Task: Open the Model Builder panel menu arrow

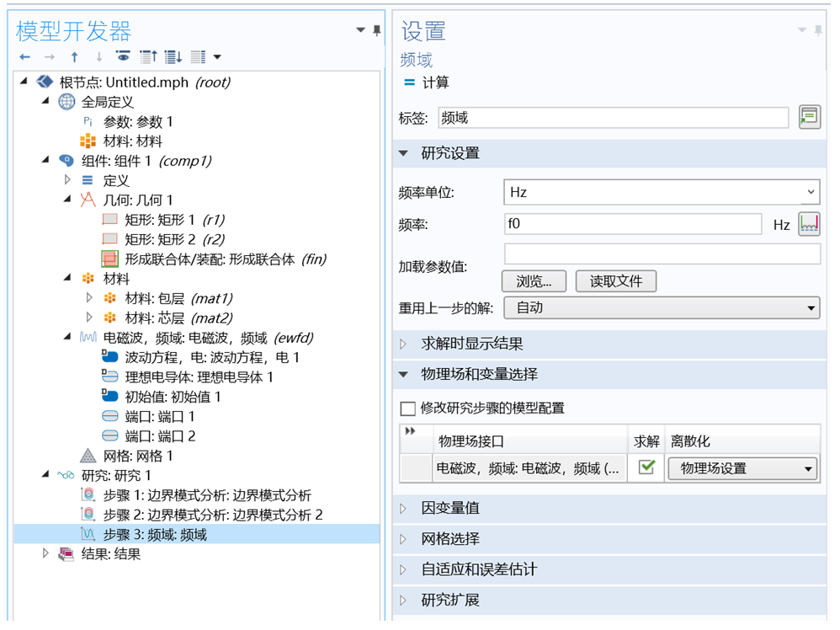Action: [360, 30]
